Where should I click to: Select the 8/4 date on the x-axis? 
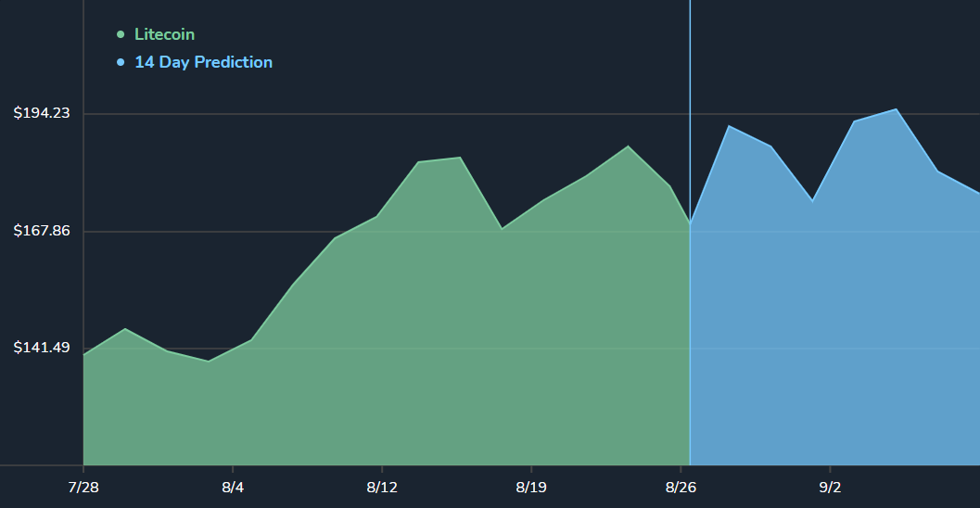coord(233,488)
